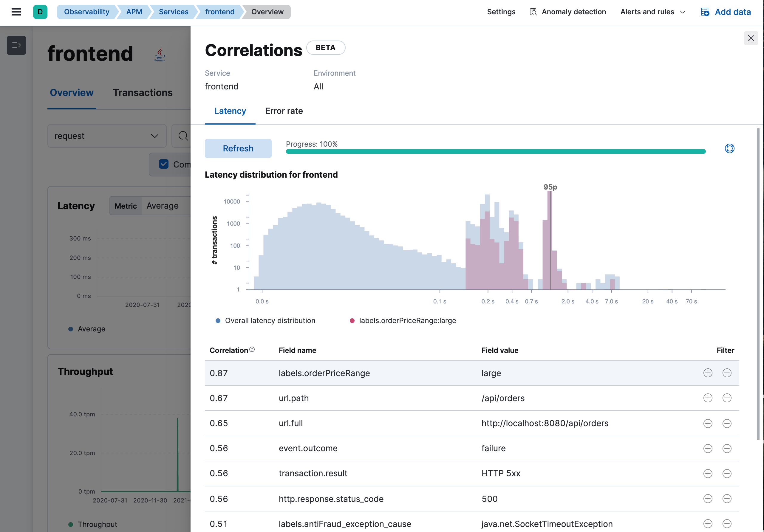Toggle labels.orderPriceRange:large legend series
The width and height of the screenshot is (764, 532).
point(407,320)
